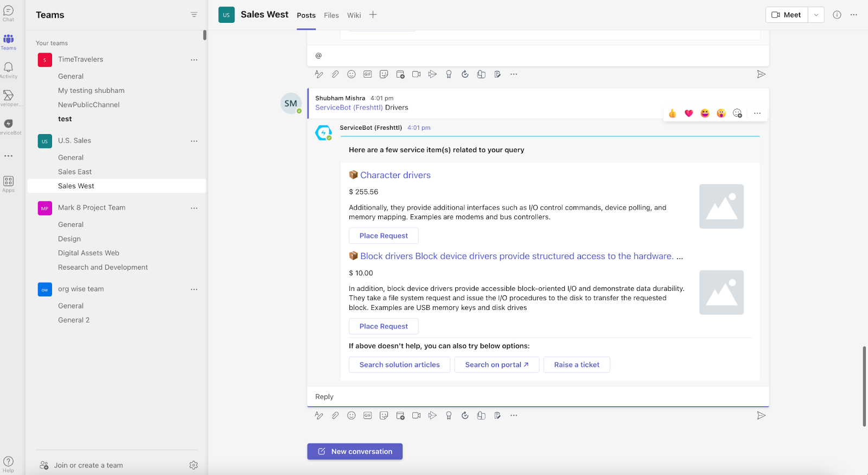Open message more options beside reactions

tap(757, 113)
